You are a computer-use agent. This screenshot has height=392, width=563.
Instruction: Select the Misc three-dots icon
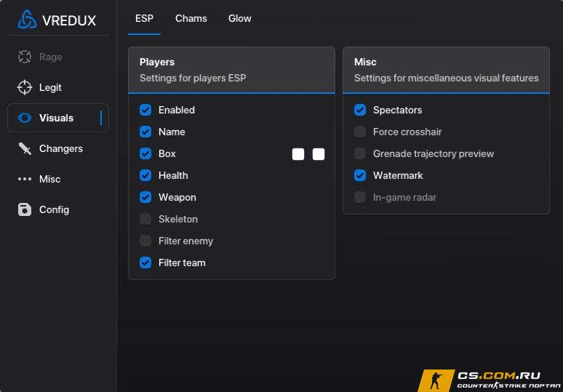25,179
